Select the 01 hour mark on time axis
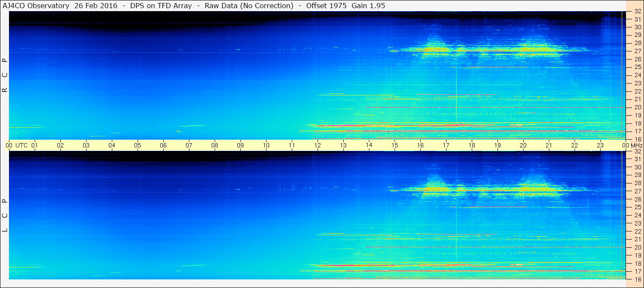This screenshot has height=288, width=644. pos(35,145)
